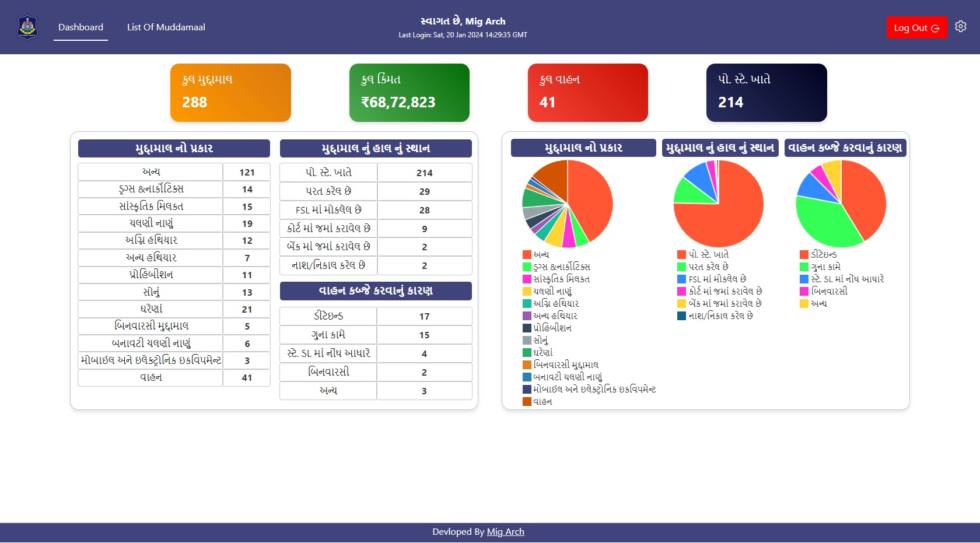
Task: Follow the Mig Arch footer link
Action: (x=505, y=532)
